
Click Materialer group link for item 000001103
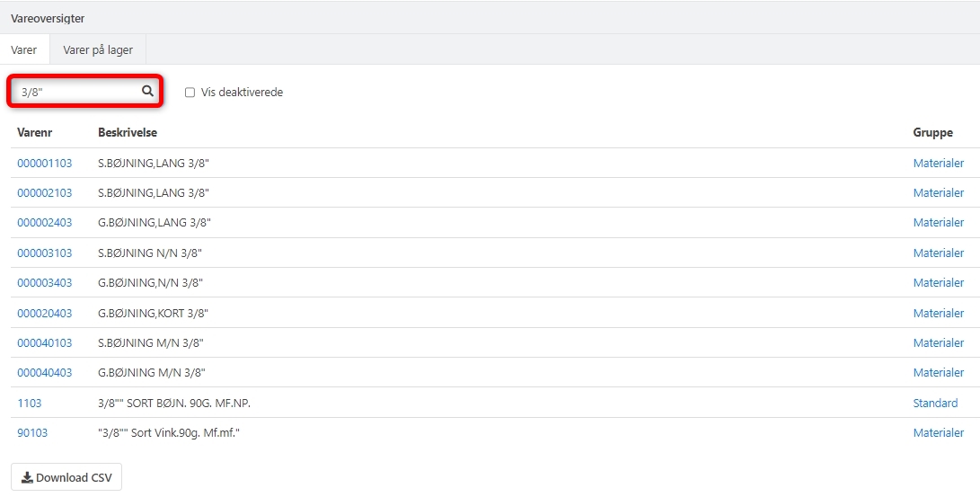(938, 164)
